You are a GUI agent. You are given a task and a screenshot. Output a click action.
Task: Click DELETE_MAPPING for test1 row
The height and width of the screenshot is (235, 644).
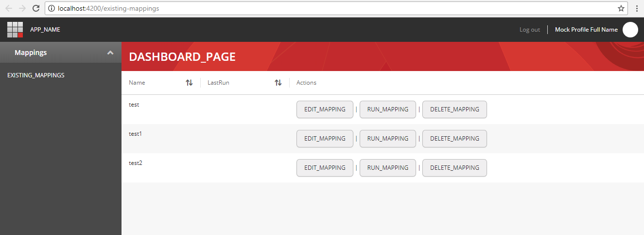click(x=454, y=139)
